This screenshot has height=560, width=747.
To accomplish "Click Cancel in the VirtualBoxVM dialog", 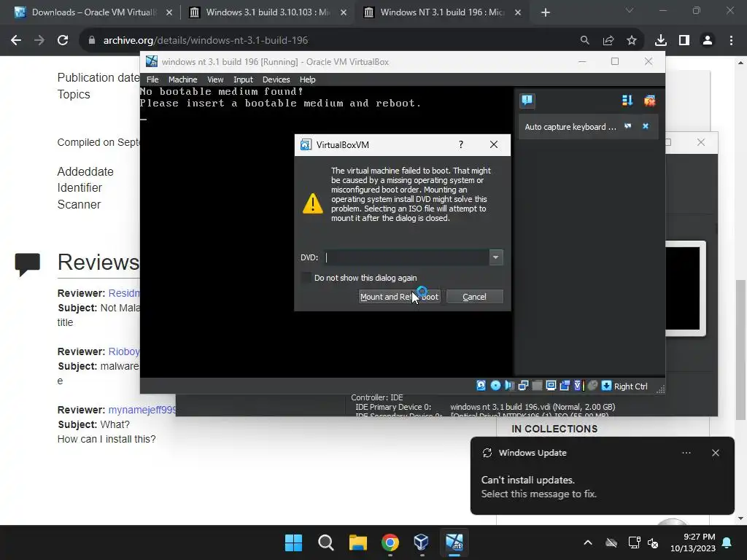I will (x=474, y=297).
